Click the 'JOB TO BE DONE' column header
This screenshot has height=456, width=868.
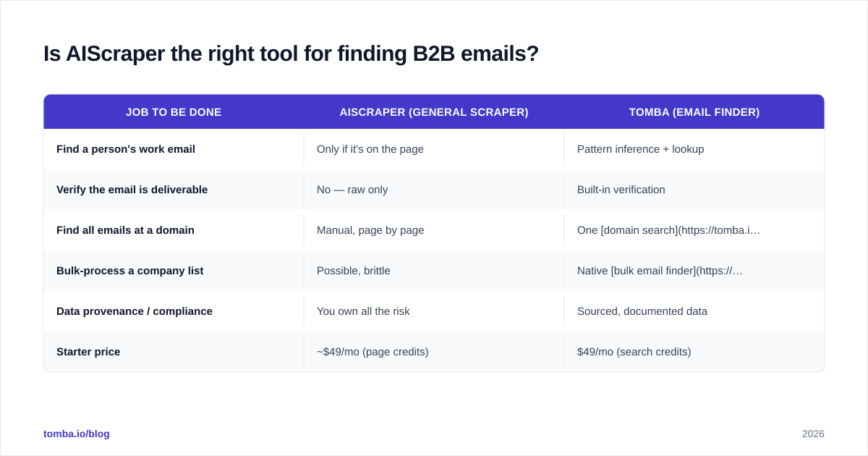point(174,112)
